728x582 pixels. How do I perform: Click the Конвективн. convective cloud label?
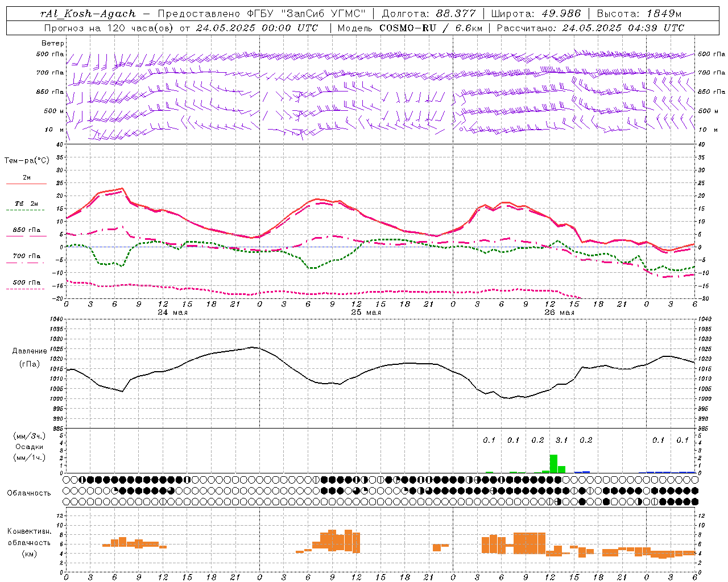30,531
